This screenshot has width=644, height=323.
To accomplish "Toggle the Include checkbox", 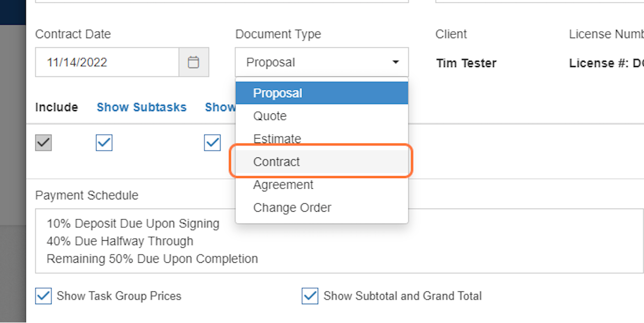I will pos(43,142).
